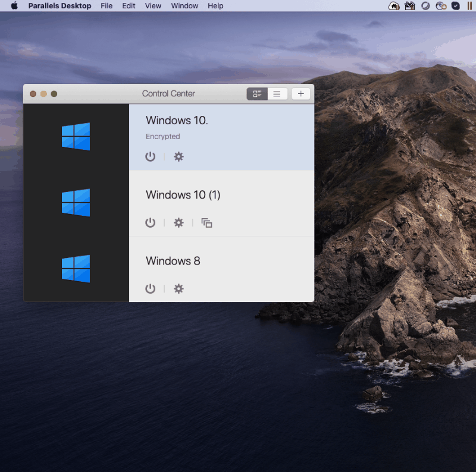Power on the Windows 8 virtual machine
The width and height of the screenshot is (476, 472).
tap(151, 288)
